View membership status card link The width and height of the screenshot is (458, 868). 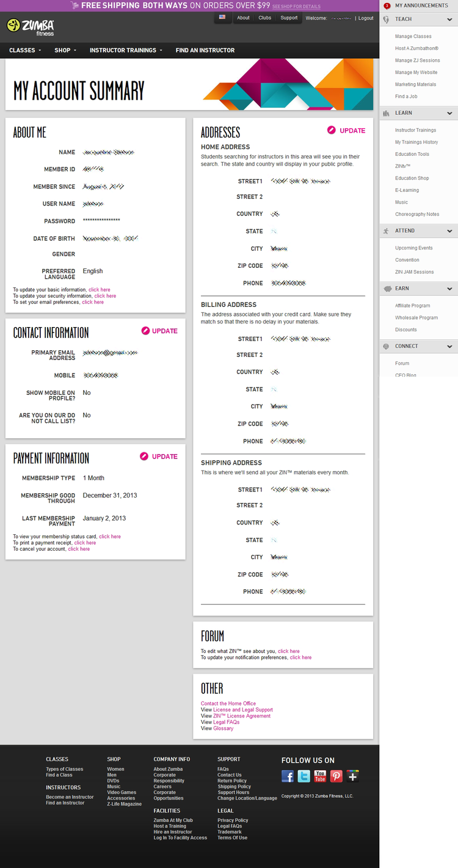(110, 537)
